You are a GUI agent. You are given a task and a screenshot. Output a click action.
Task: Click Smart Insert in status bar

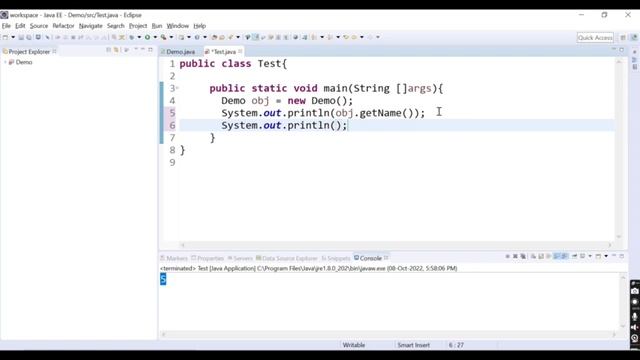[413, 345]
